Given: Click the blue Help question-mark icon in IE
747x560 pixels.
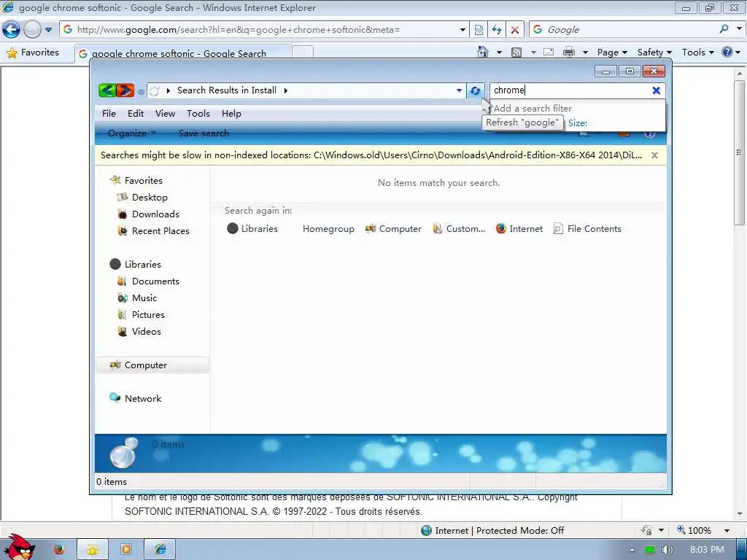Looking at the screenshot, I should [x=727, y=52].
